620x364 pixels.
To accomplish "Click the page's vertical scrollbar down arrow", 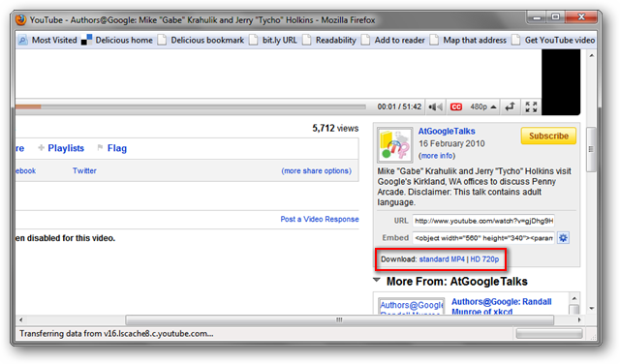I will (x=592, y=308).
